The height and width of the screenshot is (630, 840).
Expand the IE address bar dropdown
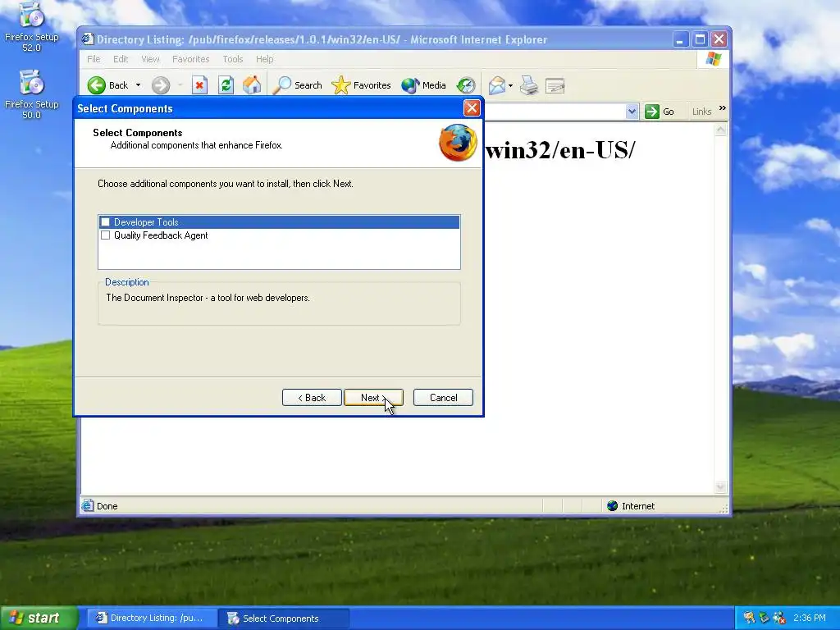pyautogui.click(x=632, y=112)
